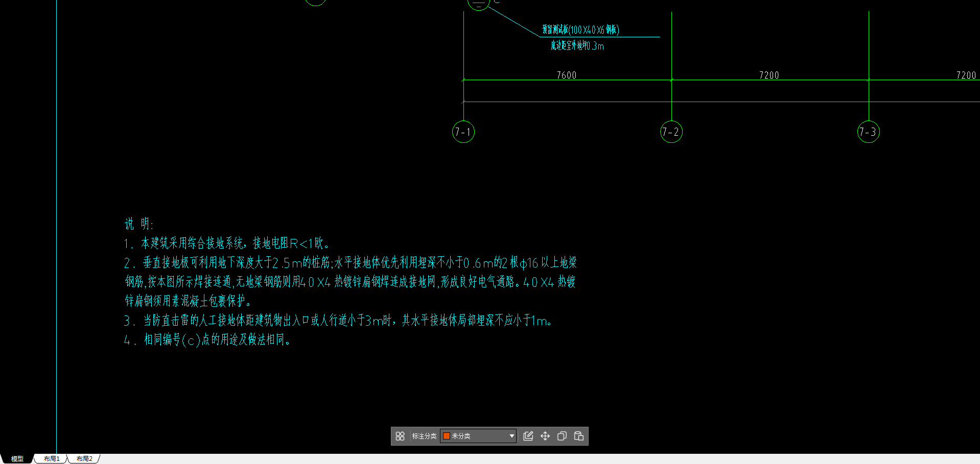Click the copy annotation icon
980x464 pixels.
click(562, 436)
